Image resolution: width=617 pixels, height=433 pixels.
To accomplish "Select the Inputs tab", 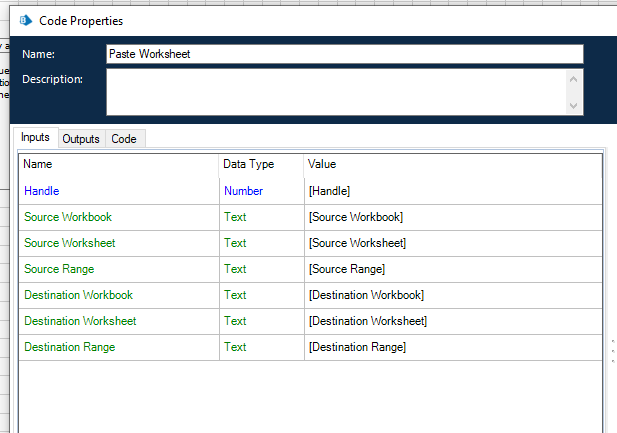I will coord(35,138).
